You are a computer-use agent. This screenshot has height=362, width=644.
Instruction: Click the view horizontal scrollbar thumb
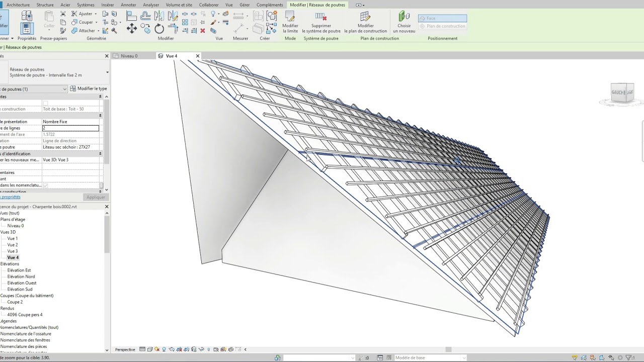coord(448,349)
